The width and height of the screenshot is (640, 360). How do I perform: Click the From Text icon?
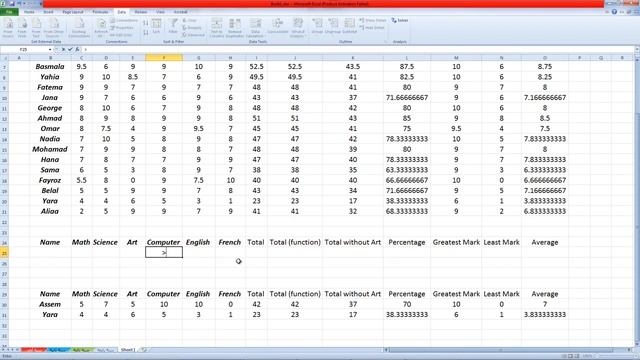(36, 28)
